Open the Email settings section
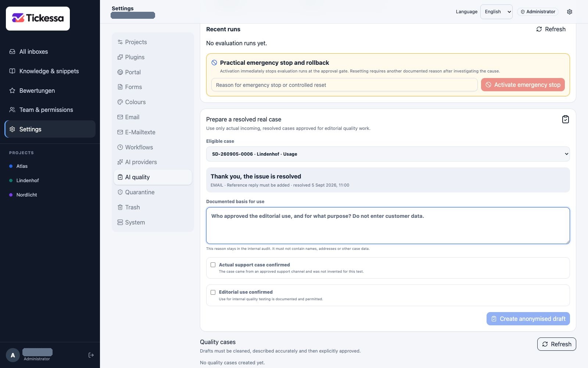 (153, 117)
